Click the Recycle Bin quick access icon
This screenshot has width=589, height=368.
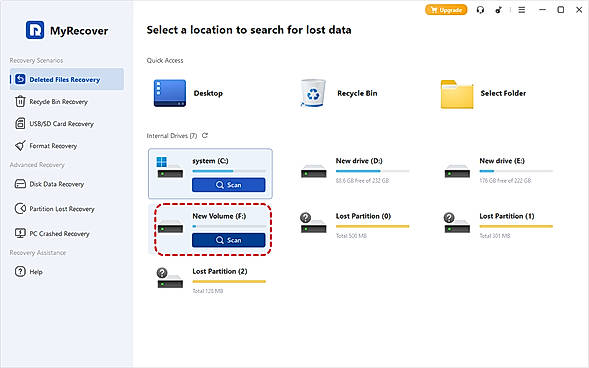pyautogui.click(x=313, y=93)
